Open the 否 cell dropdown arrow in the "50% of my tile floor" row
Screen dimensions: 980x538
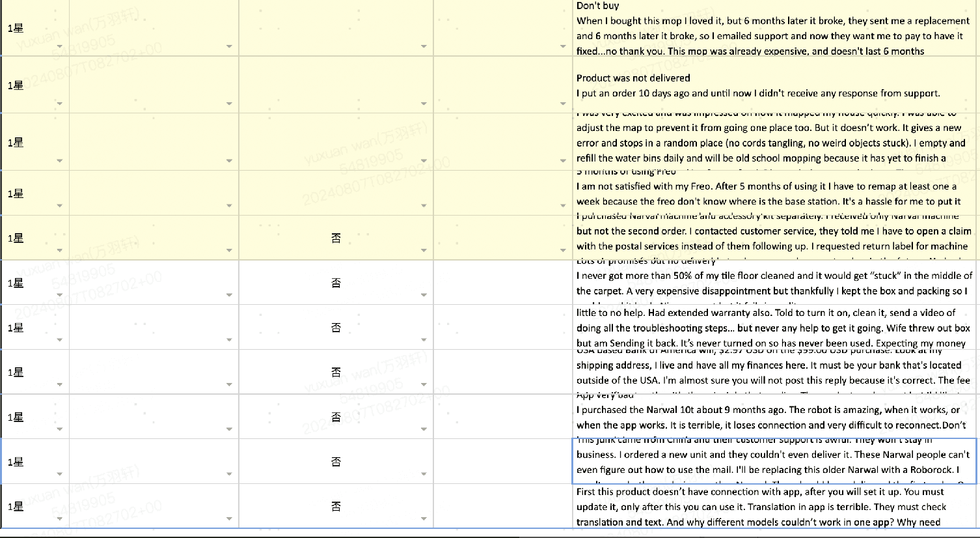(424, 295)
